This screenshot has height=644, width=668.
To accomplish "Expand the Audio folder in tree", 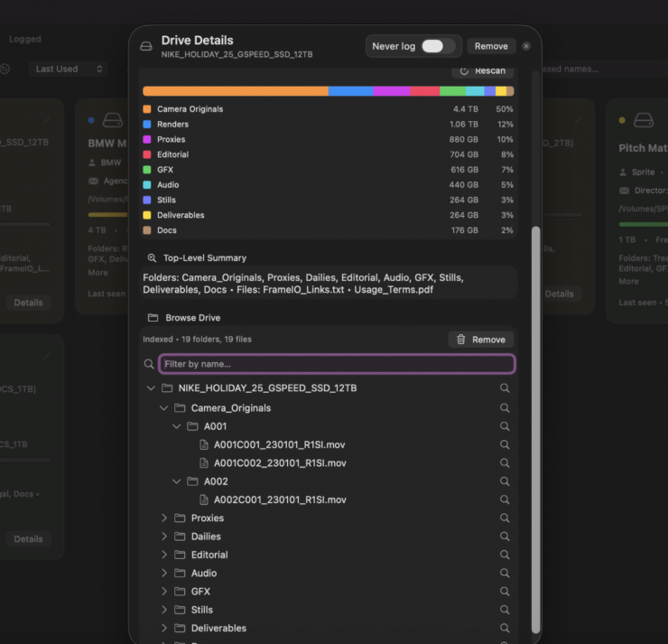I will pos(164,574).
